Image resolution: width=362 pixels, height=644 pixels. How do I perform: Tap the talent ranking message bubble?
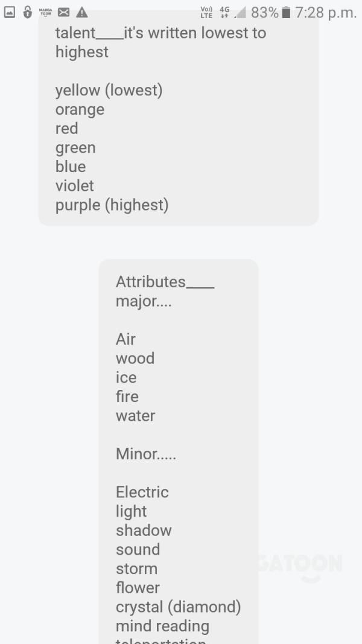pos(179,119)
